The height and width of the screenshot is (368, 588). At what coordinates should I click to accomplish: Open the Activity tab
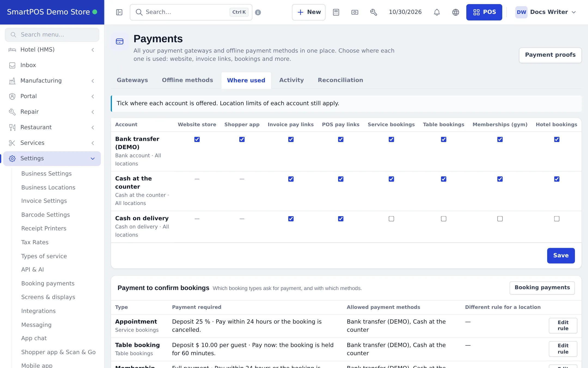tap(292, 80)
